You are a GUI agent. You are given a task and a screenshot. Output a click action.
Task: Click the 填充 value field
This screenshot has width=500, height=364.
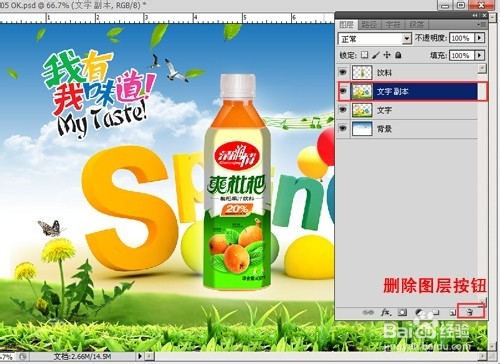click(x=462, y=55)
